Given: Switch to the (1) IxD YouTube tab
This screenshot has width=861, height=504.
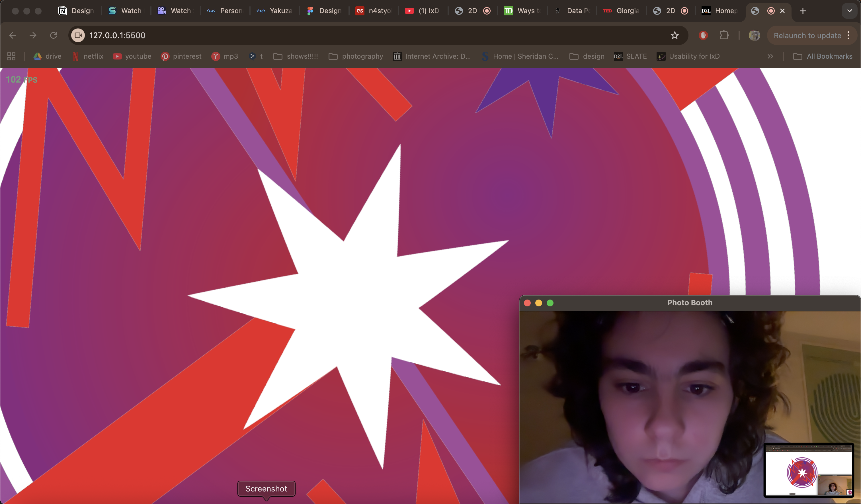Looking at the screenshot, I should click(x=422, y=11).
